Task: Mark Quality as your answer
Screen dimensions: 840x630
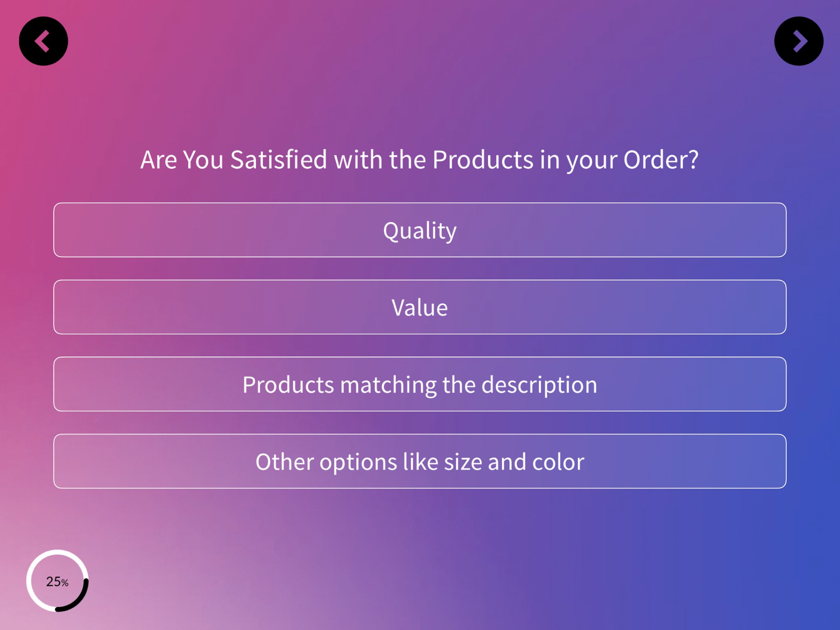Action: pyautogui.click(x=420, y=230)
